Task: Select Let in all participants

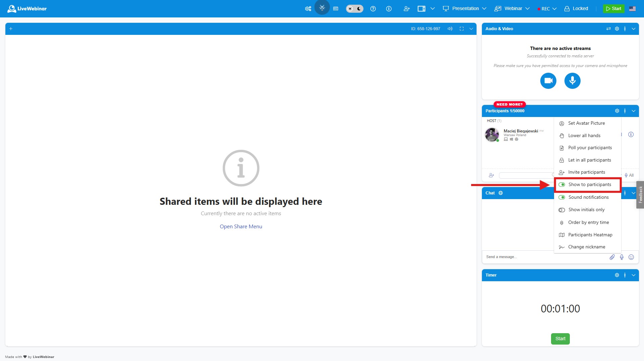Action: click(x=587, y=160)
